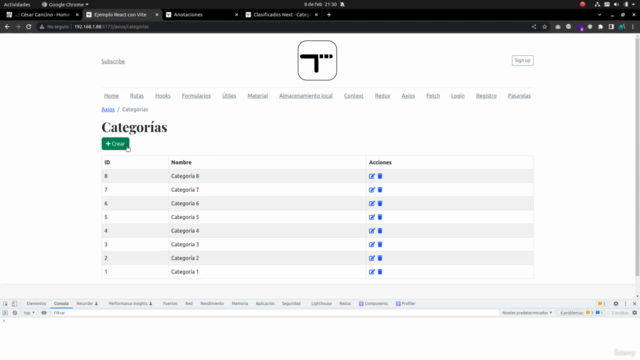
Task: Activate DevTools element inspector icon
Action: [5, 304]
